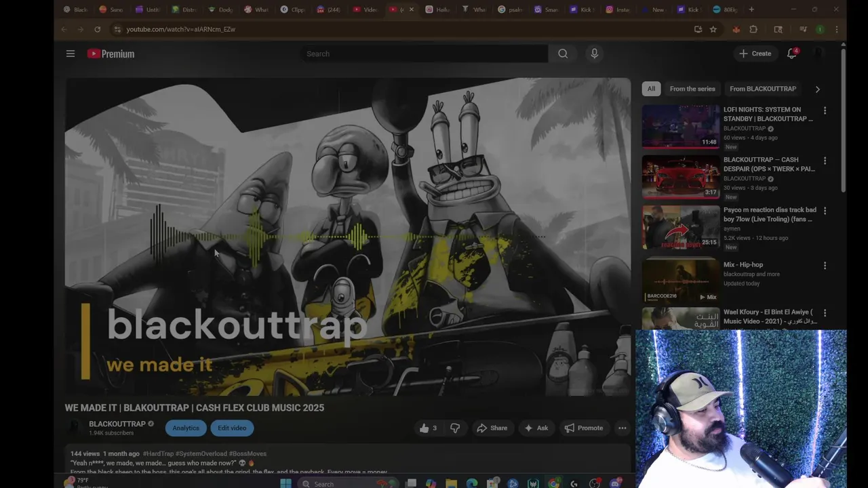Start voice search with the microphone

click(594, 54)
